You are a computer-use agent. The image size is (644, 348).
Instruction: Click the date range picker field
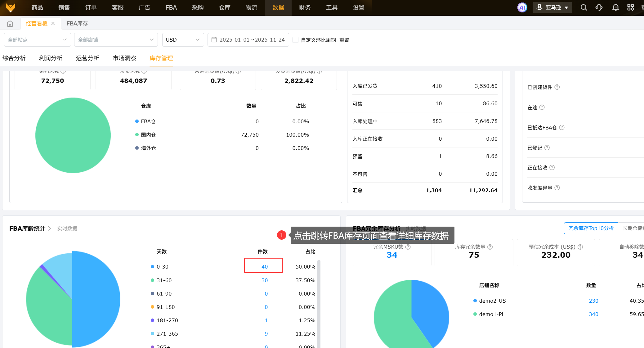pyautogui.click(x=248, y=40)
